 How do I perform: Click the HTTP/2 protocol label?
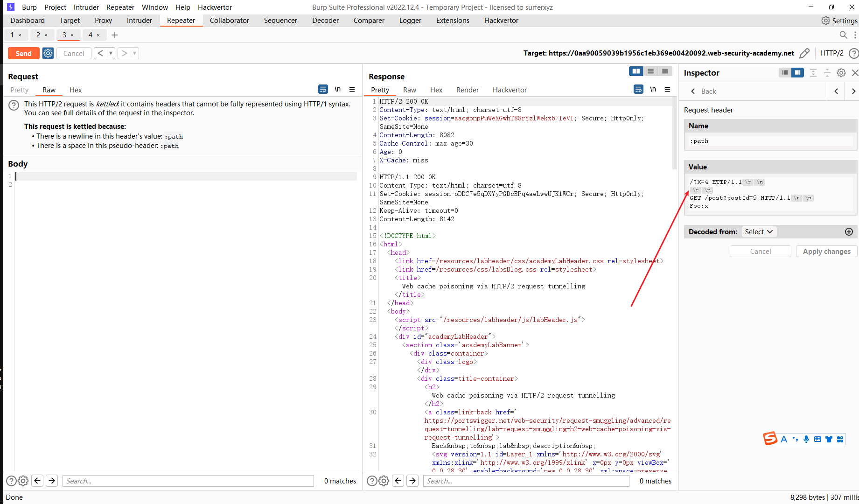click(x=832, y=53)
